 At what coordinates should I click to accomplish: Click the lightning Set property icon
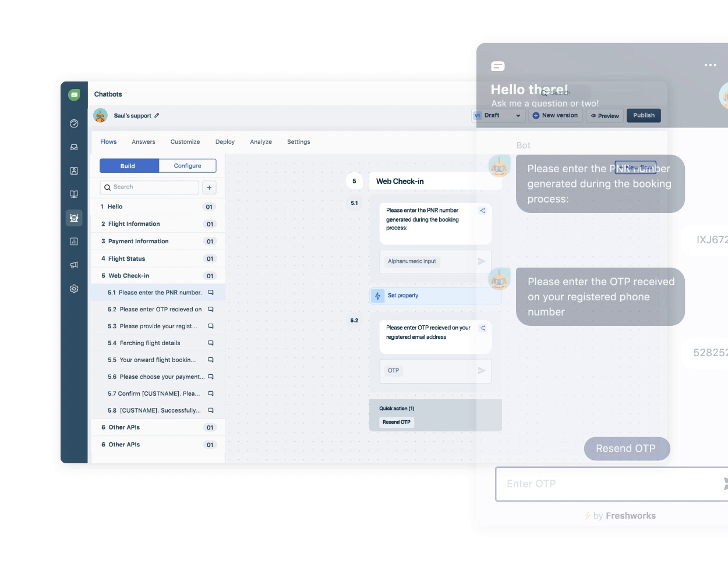coord(377,296)
